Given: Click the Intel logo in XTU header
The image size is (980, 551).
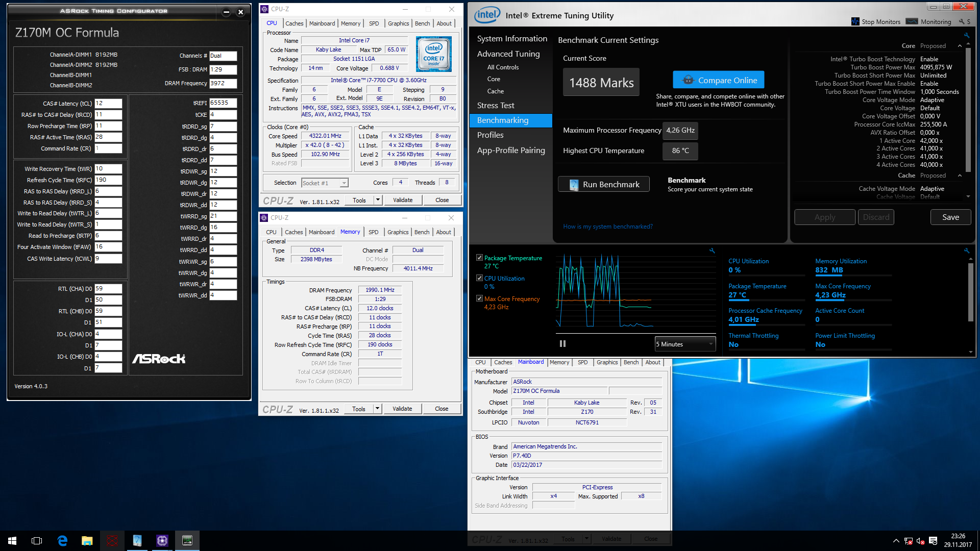Looking at the screenshot, I should (x=487, y=15).
